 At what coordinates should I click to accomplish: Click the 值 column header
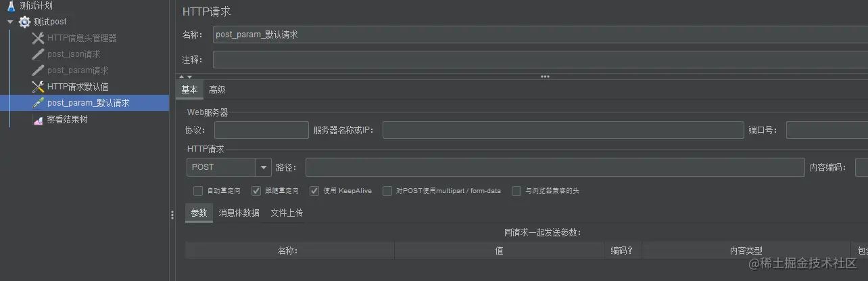(x=499, y=251)
